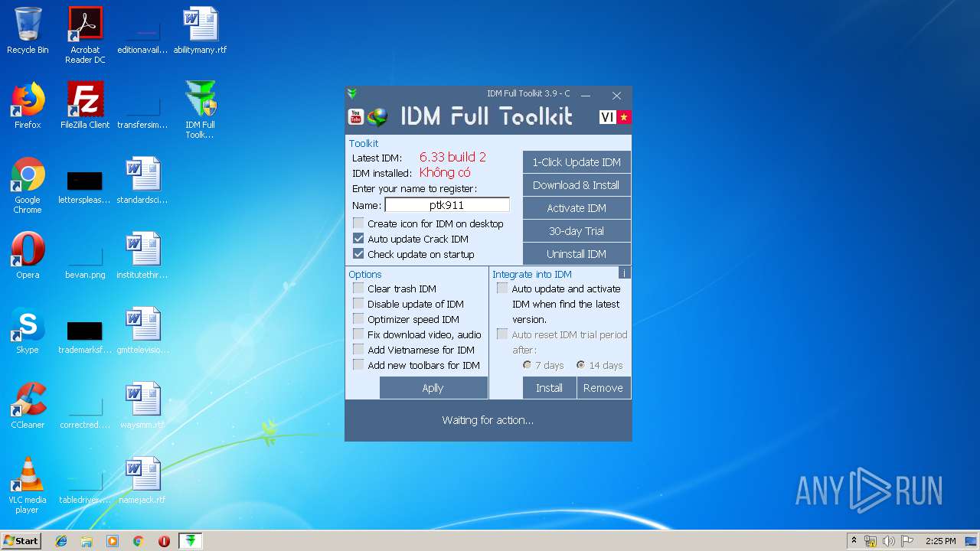980x551 pixels.
Task: Check Optimizer speed IDM
Action: [x=358, y=319]
